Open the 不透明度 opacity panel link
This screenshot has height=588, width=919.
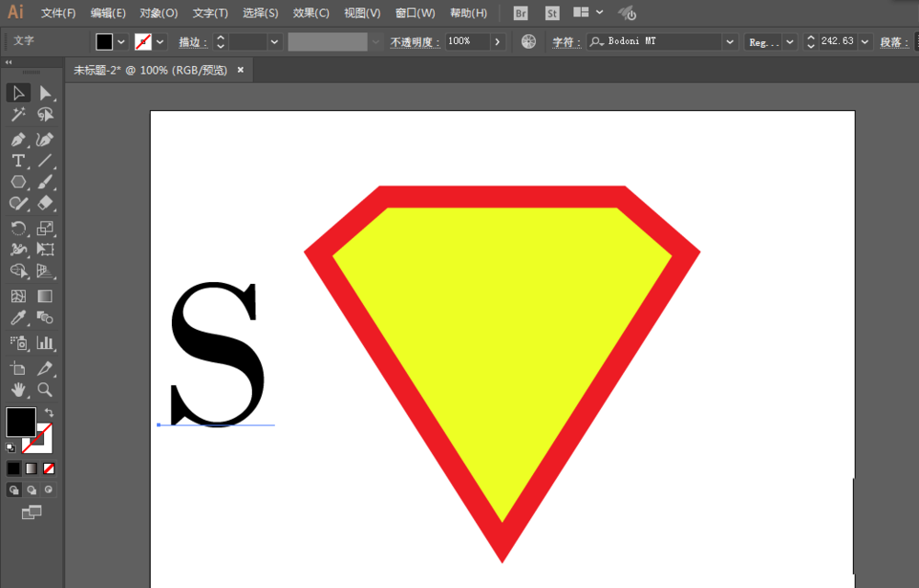coord(414,42)
